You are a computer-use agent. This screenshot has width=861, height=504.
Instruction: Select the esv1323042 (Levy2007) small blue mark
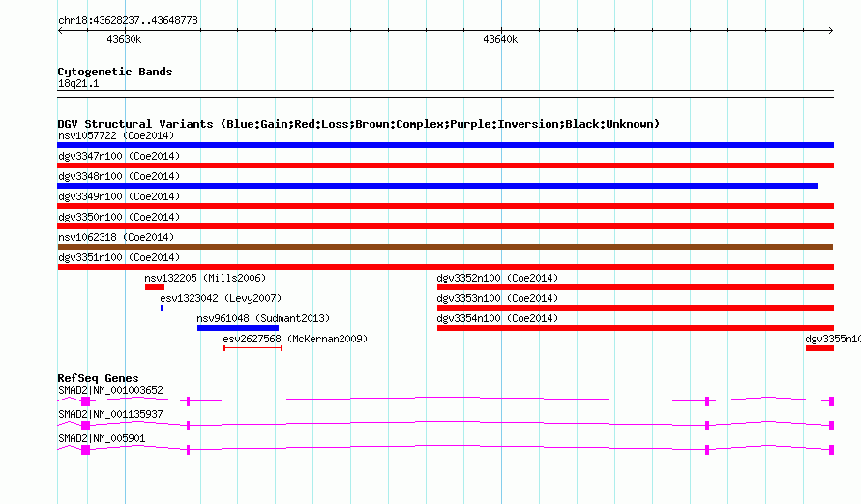point(162,308)
